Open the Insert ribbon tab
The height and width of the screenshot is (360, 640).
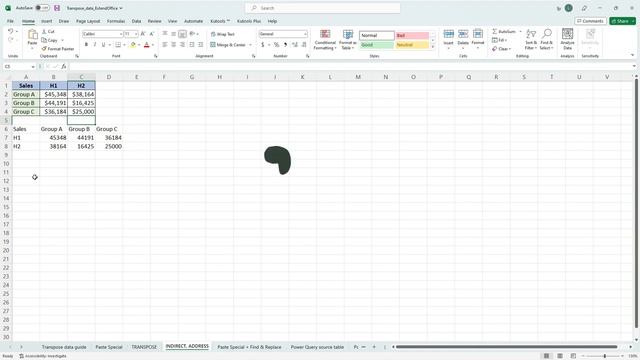pyautogui.click(x=47, y=21)
